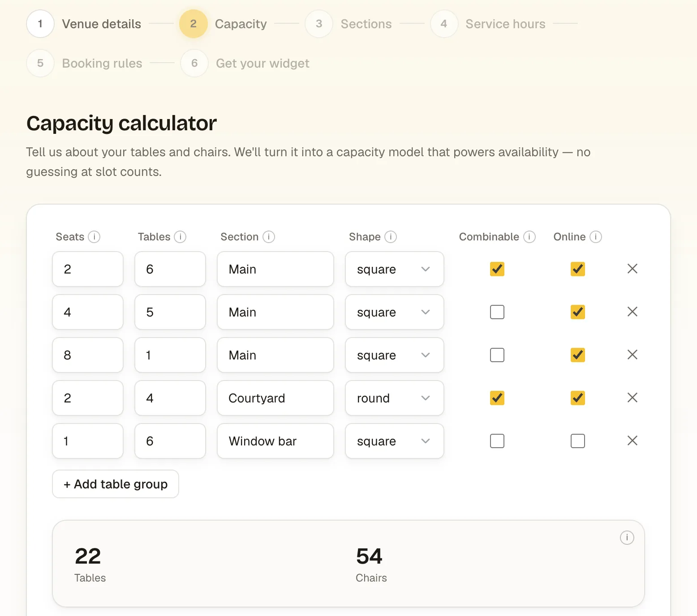Viewport: 697px width, 616px height.
Task: Delete the Courtyard table group
Action: 632,398
